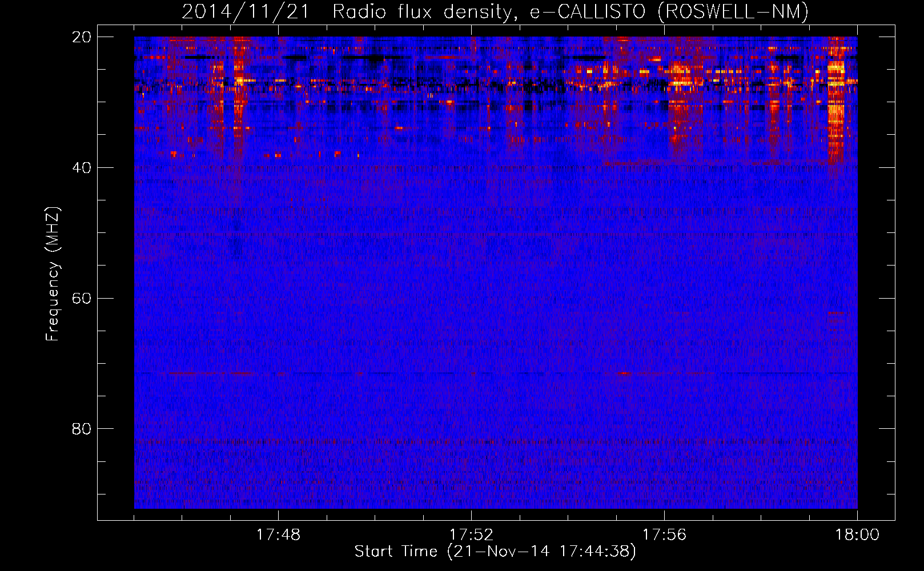Screen dimensions: 924x571
Task: Click the y-axis tick label '20'
Action: click(82, 37)
